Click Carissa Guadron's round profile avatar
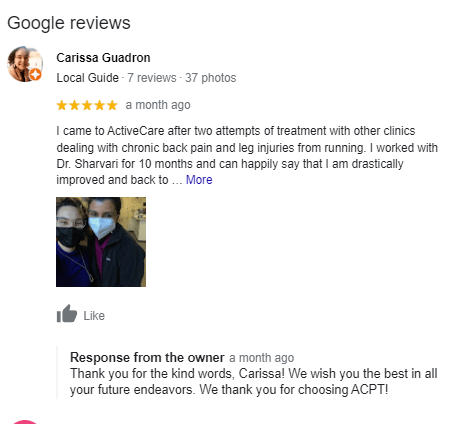The width and height of the screenshot is (452, 424). pos(25,64)
